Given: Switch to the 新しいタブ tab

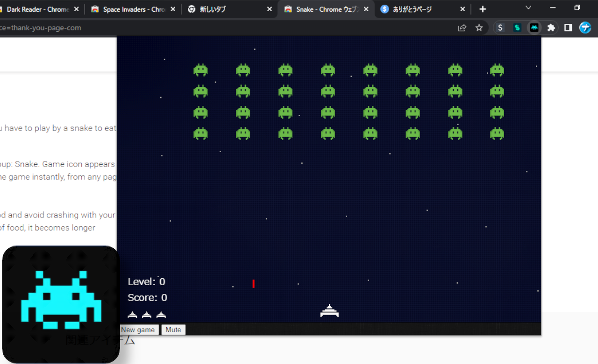Looking at the screenshot, I should coord(229,9).
